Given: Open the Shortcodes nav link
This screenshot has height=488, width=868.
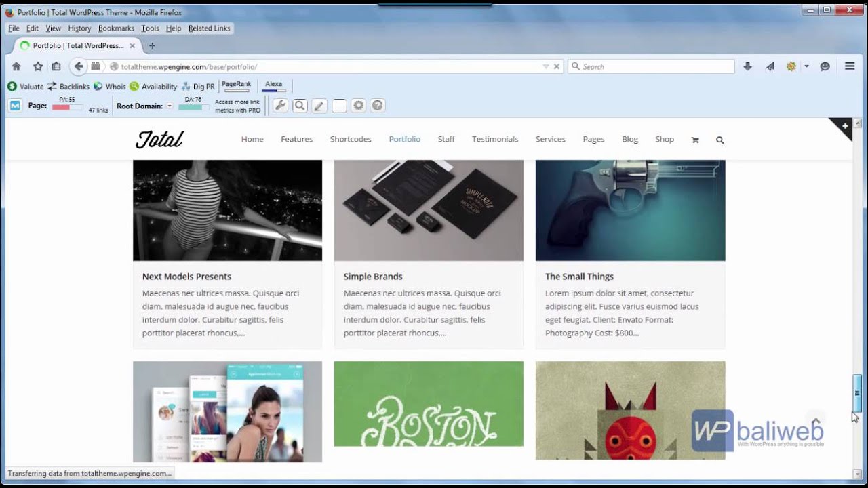Looking at the screenshot, I should 351,139.
